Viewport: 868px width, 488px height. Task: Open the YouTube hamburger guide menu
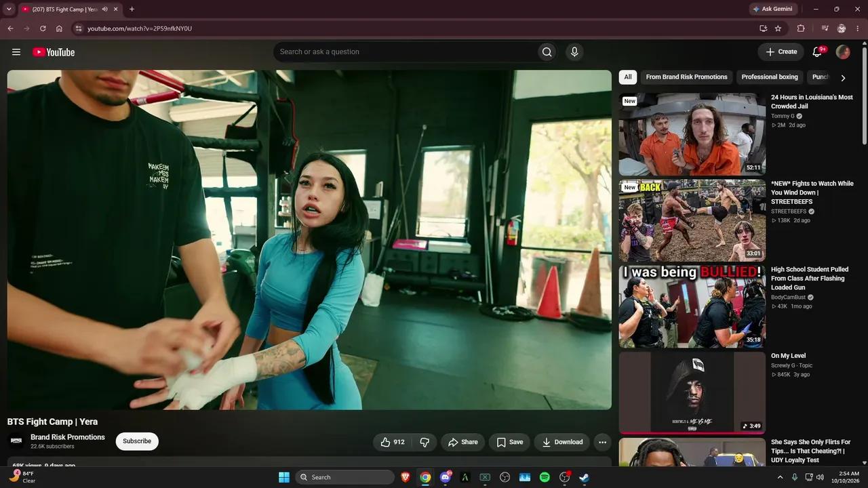pyautogui.click(x=16, y=52)
